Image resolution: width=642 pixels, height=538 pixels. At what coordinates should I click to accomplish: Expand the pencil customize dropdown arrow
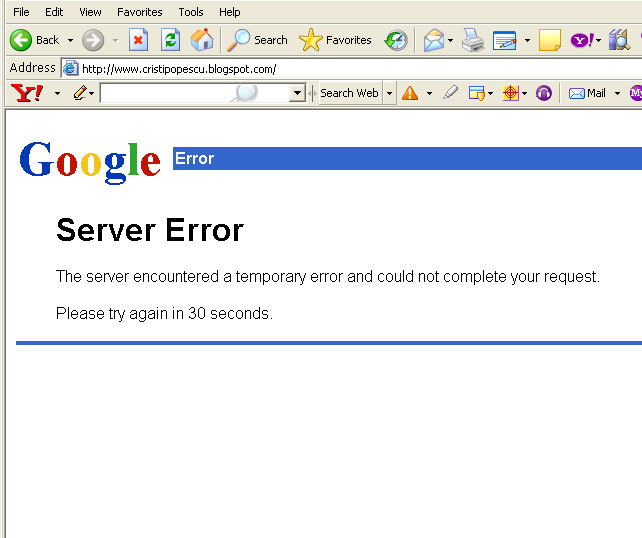91,94
